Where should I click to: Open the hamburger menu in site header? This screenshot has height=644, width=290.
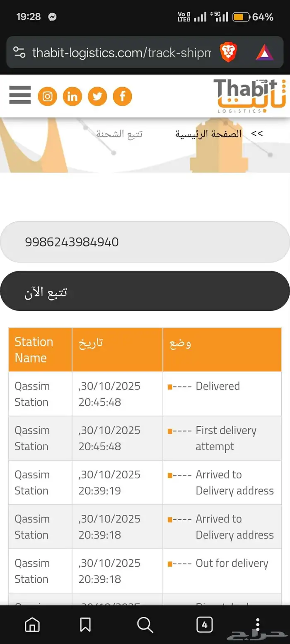pyautogui.click(x=19, y=96)
